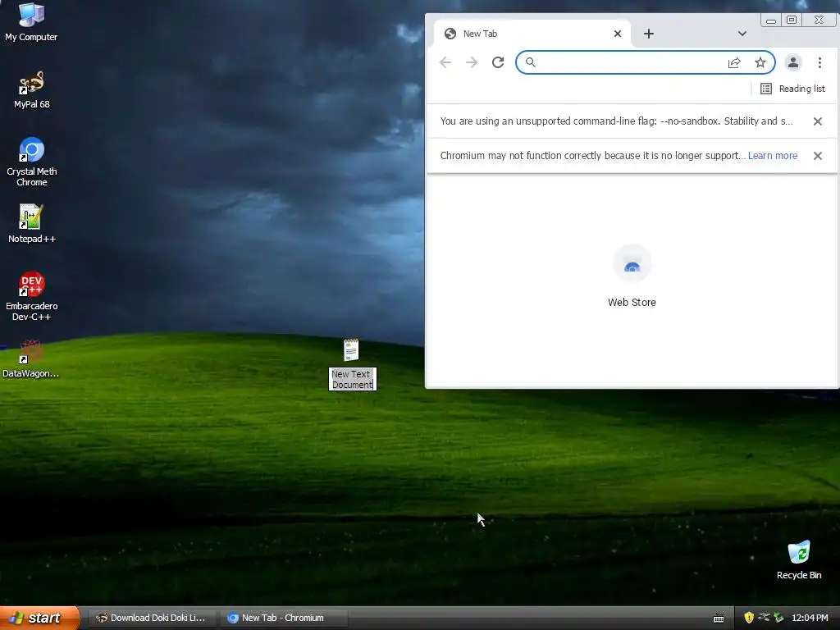Select the DataWagon desktop shortcut
840x630 pixels.
tap(30, 359)
